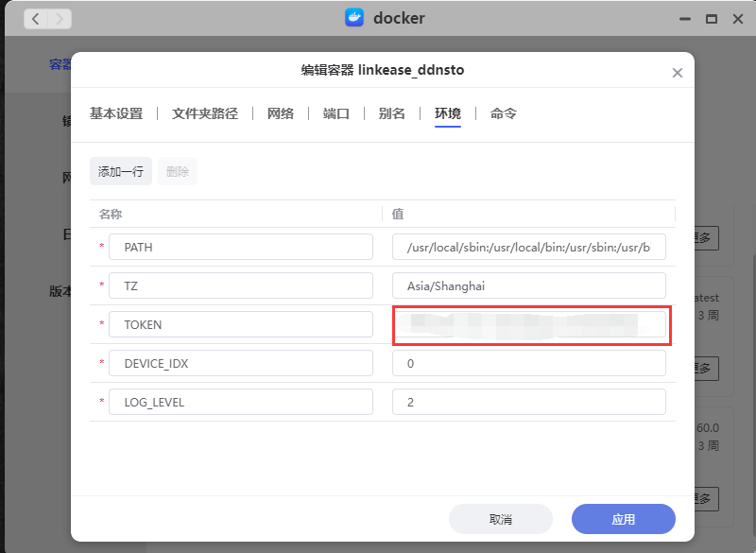Click the 添加一行 button
The height and width of the screenshot is (553, 756).
(x=121, y=171)
